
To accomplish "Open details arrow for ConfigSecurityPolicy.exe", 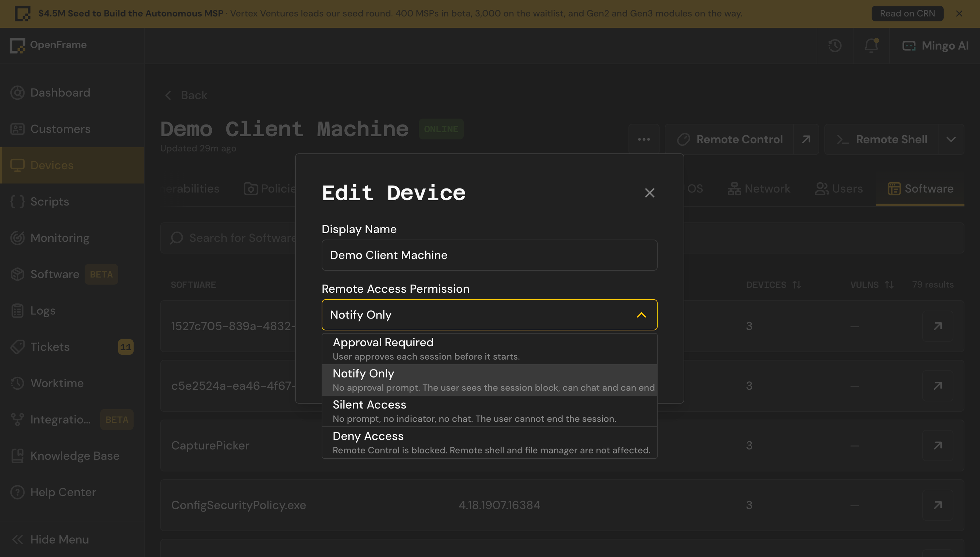I will pyautogui.click(x=938, y=505).
